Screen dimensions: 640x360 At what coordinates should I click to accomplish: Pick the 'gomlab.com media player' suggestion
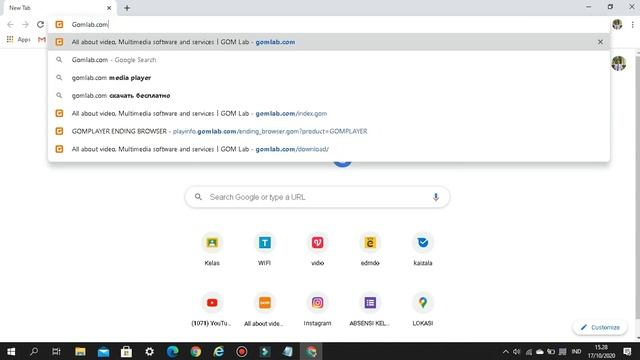(329, 78)
